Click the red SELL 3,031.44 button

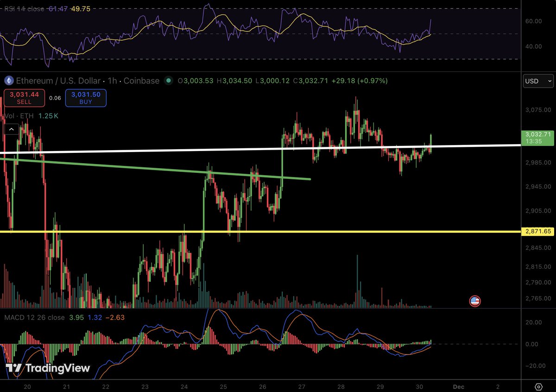pyautogui.click(x=24, y=98)
